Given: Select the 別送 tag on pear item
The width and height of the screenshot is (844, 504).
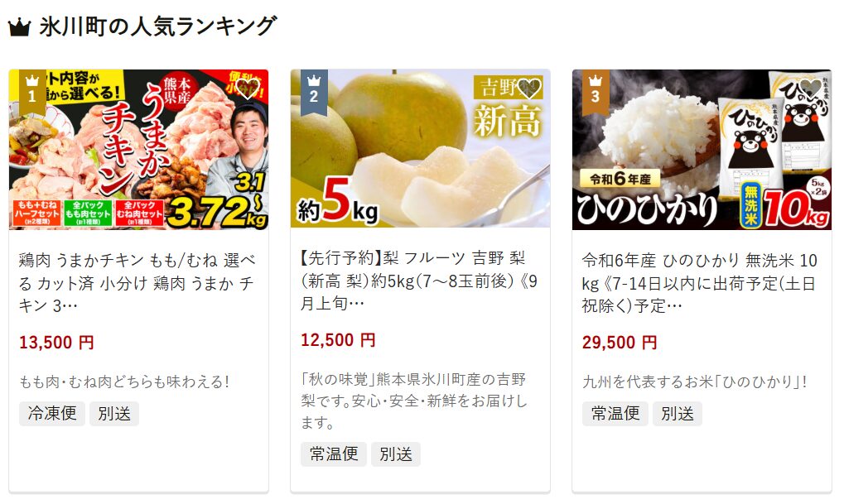Looking at the screenshot, I should (x=396, y=454).
